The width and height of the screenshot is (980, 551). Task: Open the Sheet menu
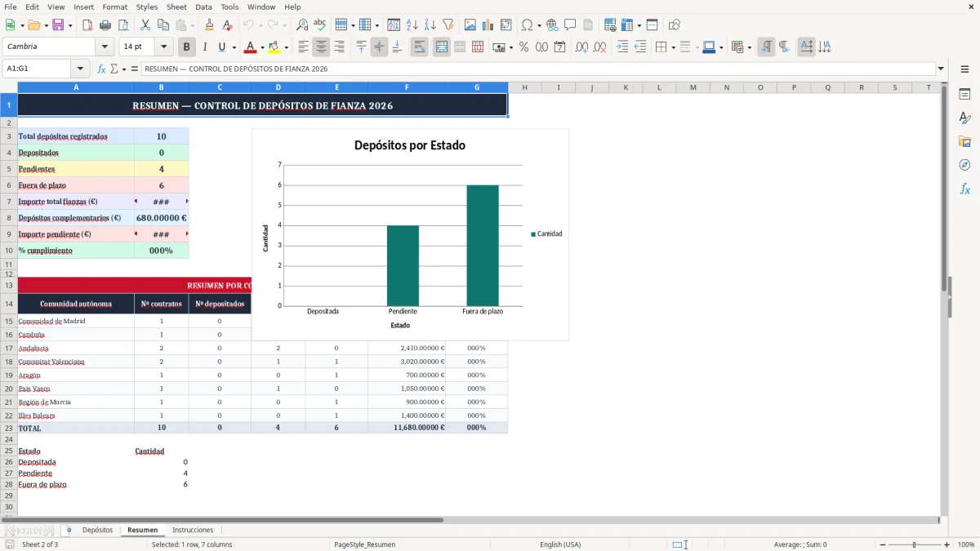point(176,7)
